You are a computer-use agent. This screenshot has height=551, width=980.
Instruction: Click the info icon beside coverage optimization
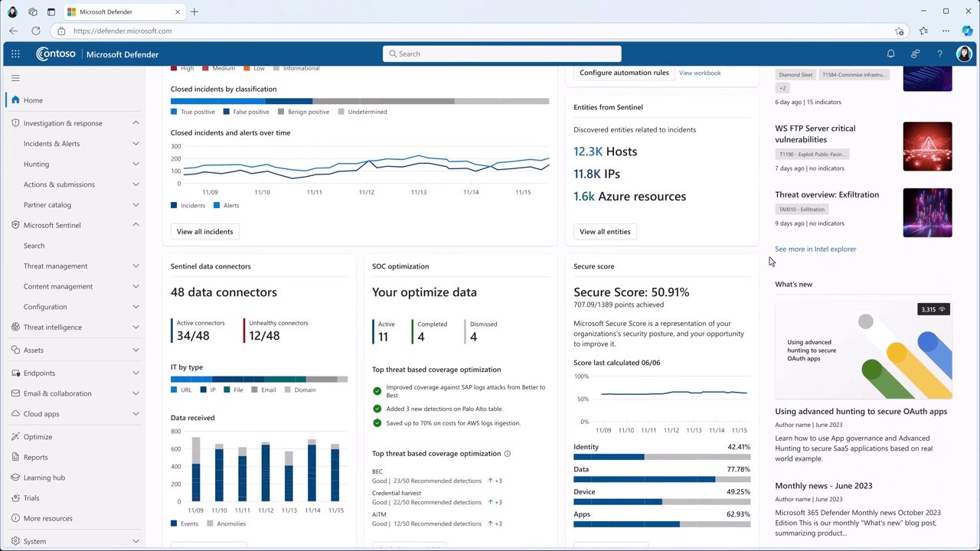tap(507, 454)
